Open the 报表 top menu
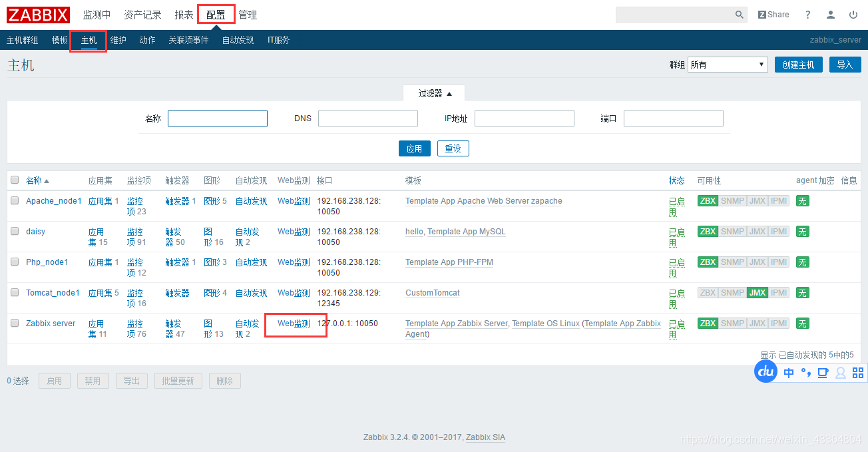Screen dimensions: 868x452 (x=184, y=15)
